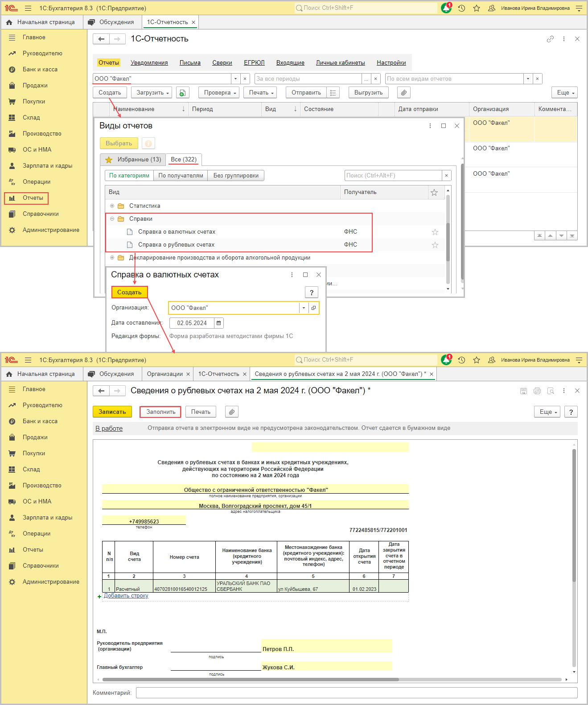Click the star column header in Виды отчетов
588x705 pixels.
[x=434, y=192]
